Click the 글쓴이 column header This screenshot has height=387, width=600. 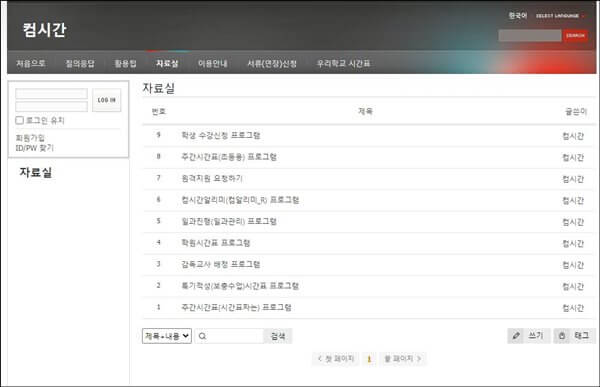[x=576, y=111]
